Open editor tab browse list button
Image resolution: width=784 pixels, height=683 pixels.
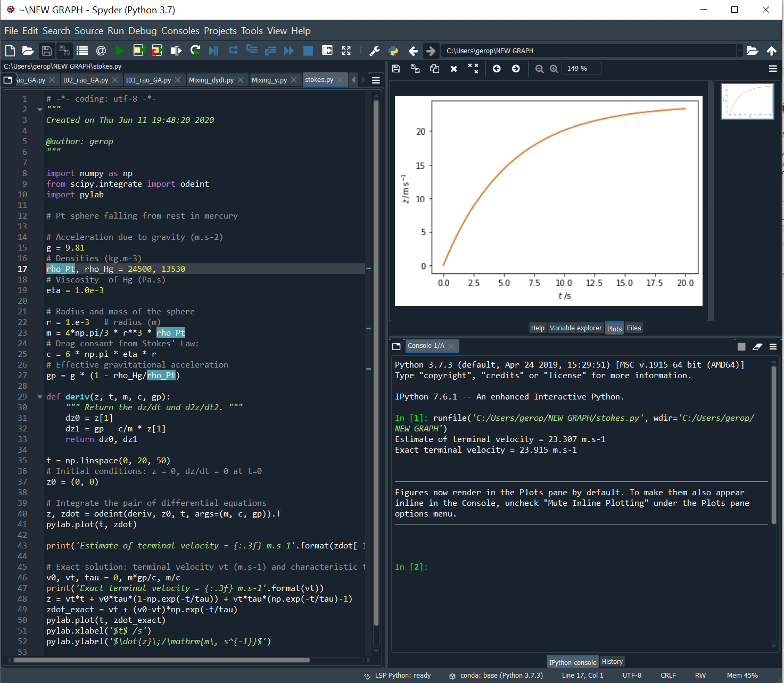8,80
